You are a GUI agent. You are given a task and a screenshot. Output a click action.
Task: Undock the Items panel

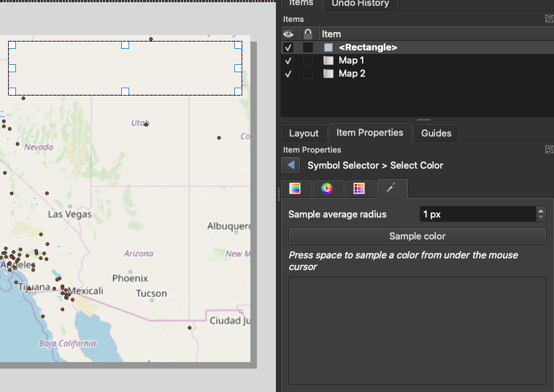[x=549, y=19]
